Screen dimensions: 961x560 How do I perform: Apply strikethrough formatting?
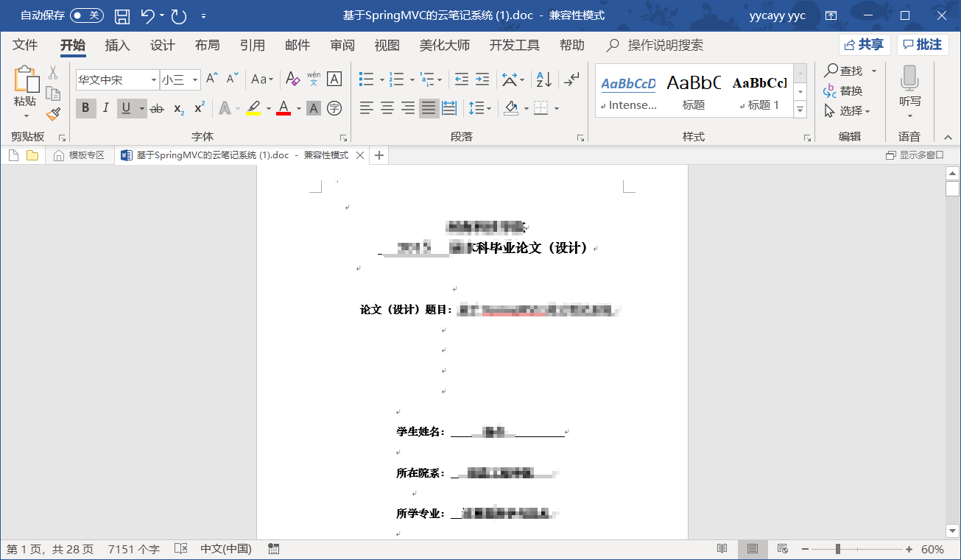157,109
